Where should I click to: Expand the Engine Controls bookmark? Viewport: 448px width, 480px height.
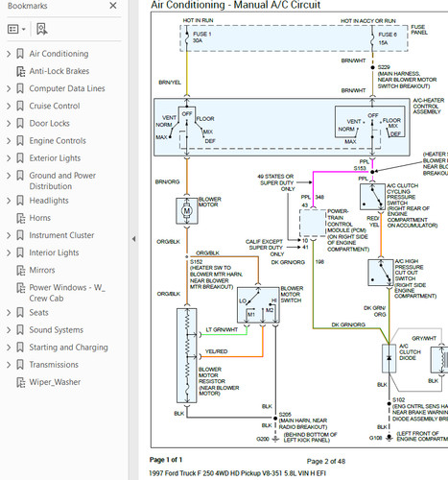(9, 141)
